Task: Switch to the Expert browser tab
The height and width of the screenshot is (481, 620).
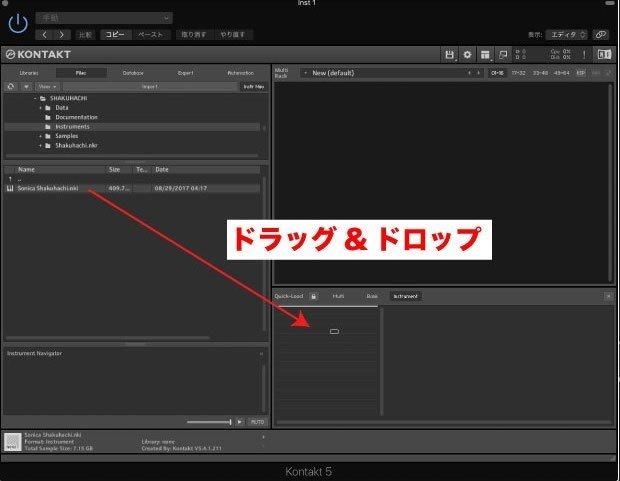Action: [x=185, y=73]
